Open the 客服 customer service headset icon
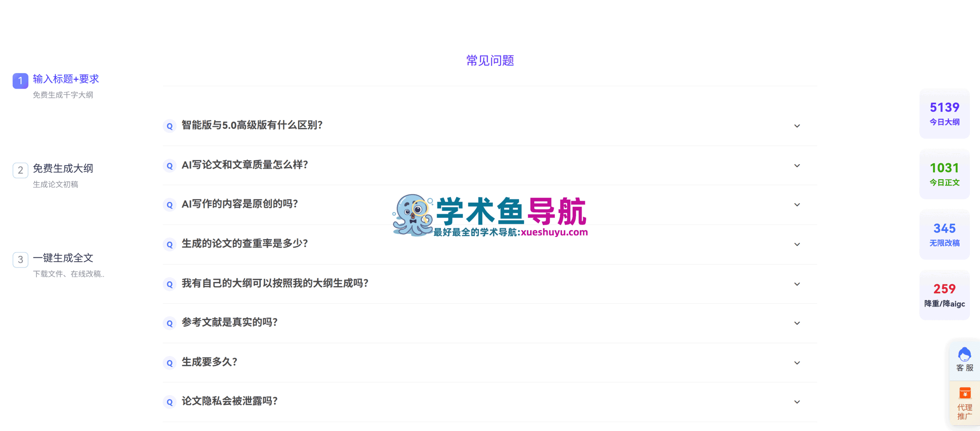Image resolution: width=980 pixels, height=431 pixels. [x=964, y=354]
